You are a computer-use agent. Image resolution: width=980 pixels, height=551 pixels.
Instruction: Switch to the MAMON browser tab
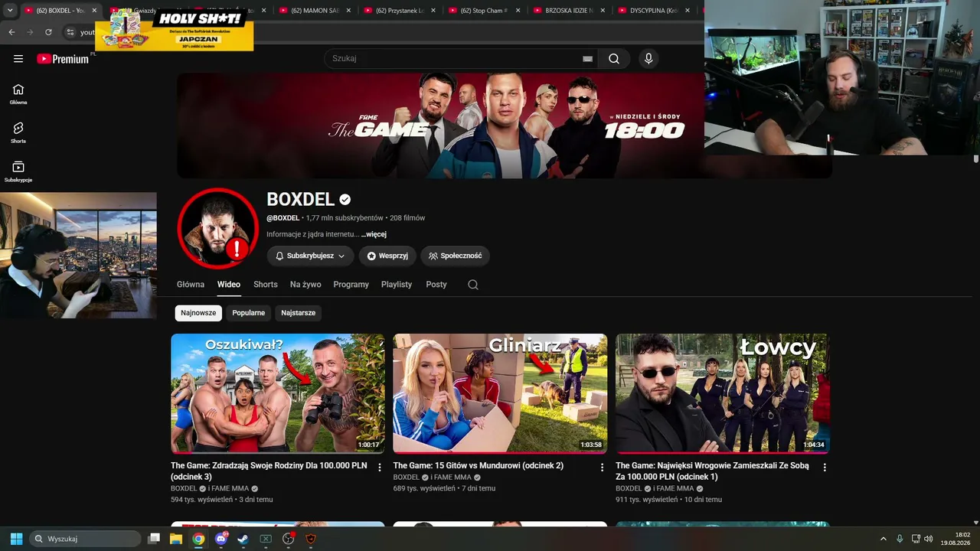pyautogui.click(x=314, y=11)
